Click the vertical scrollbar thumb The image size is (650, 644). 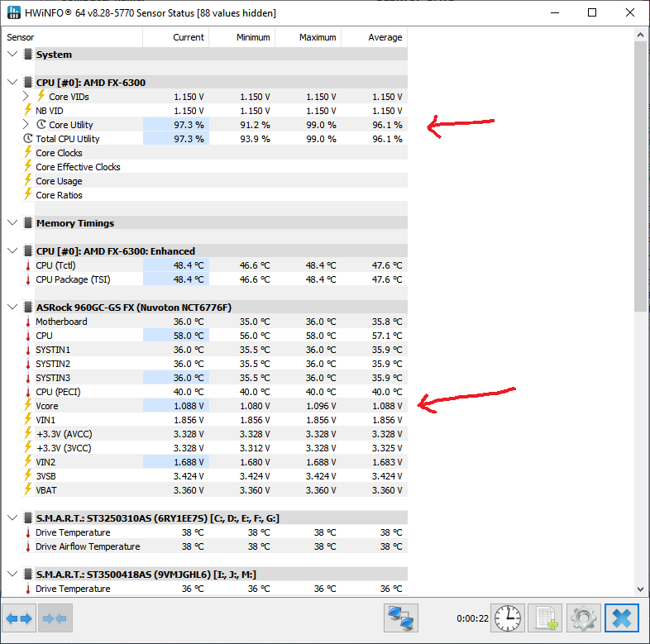(x=640, y=177)
